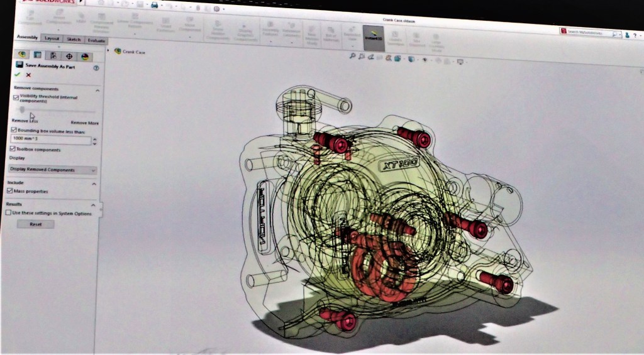Open the Evaluate tab
644x355 pixels.
tap(96, 39)
